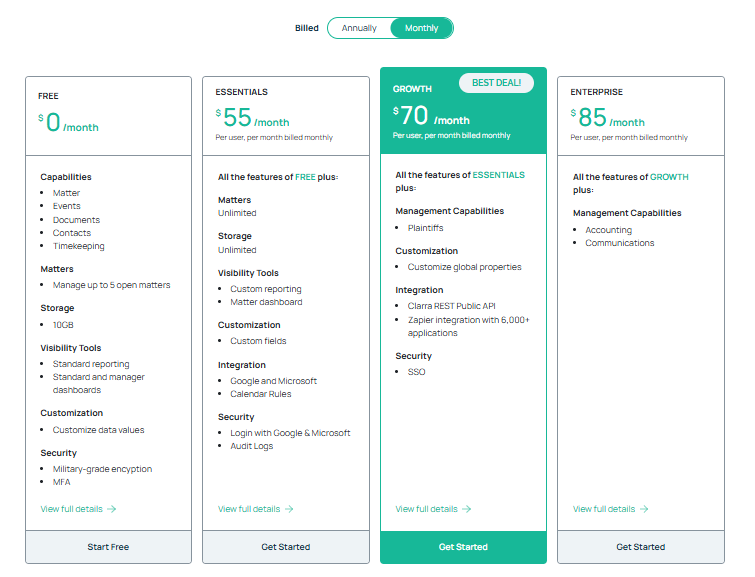Click arrow icon beside Growth plan details

click(x=467, y=509)
